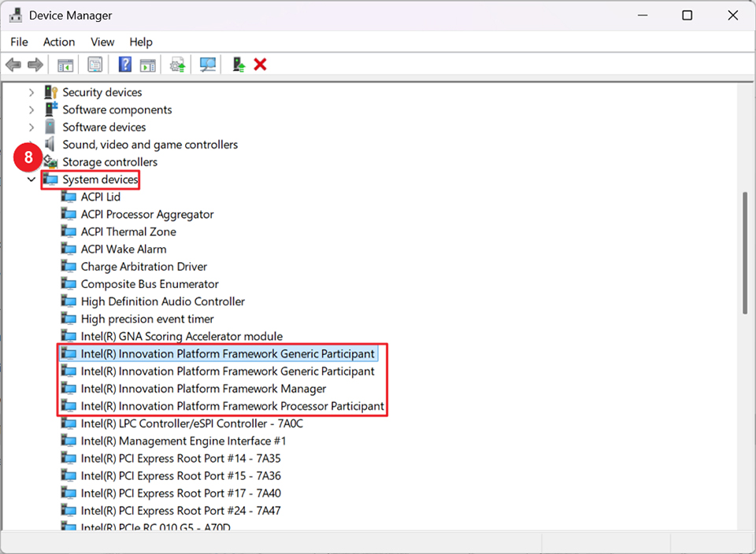Screen dimensions: 756x554
Task: Select ACPI Processor Aggregator
Action: click(x=147, y=214)
